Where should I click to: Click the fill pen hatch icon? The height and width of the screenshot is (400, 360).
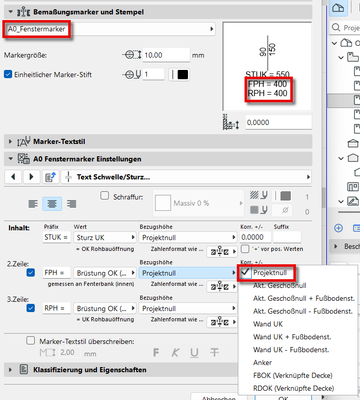(x=259, y=195)
